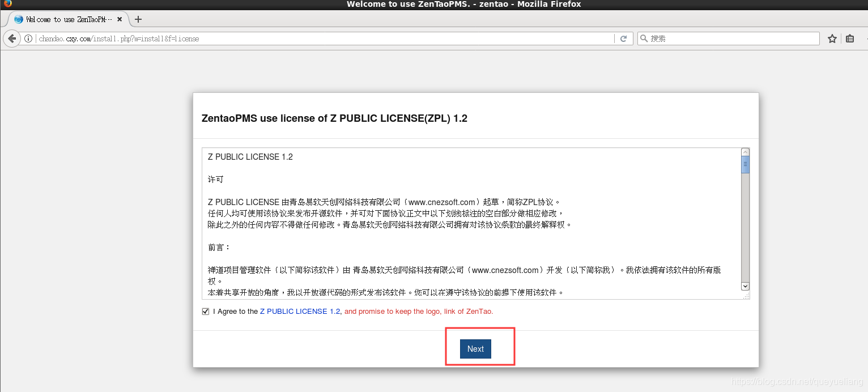Click the line starting with '禅道项目管理软件'
The image size is (868, 392).
tap(465, 275)
